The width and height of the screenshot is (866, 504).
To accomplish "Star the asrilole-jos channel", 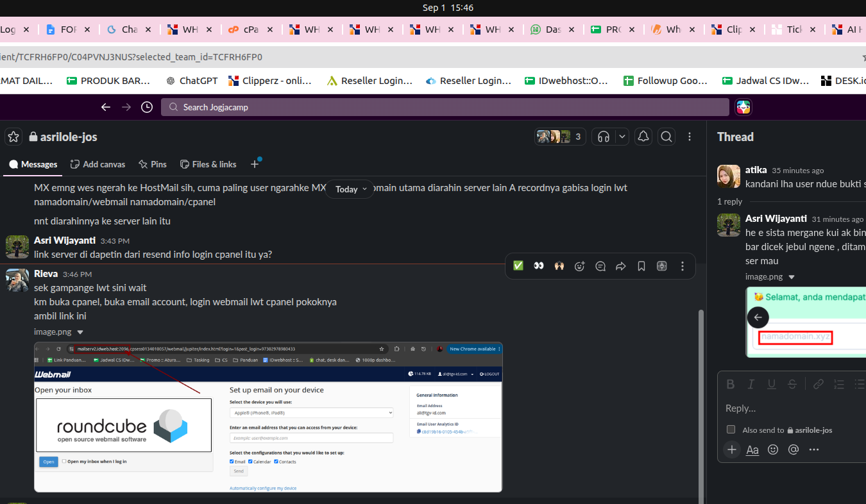I will click(x=13, y=137).
